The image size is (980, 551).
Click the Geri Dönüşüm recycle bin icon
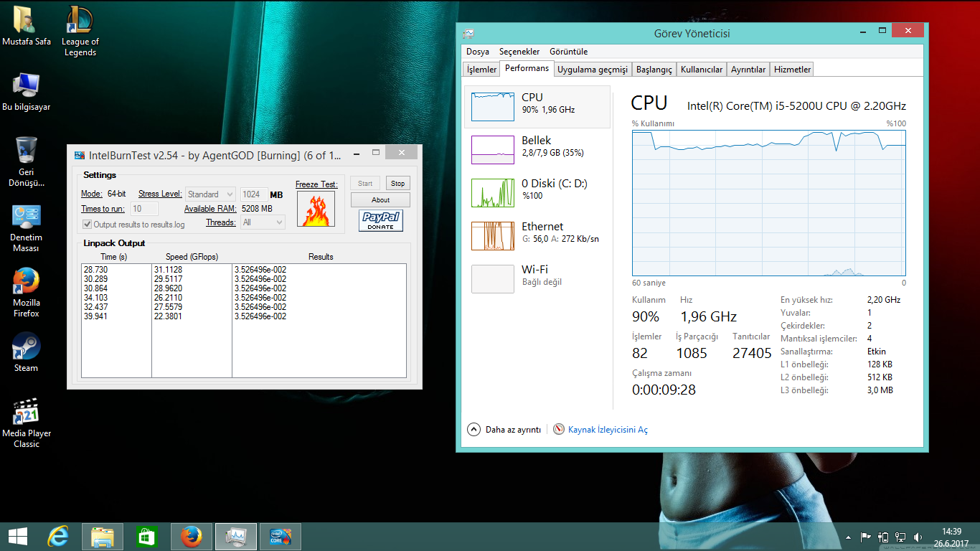point(26,151)
